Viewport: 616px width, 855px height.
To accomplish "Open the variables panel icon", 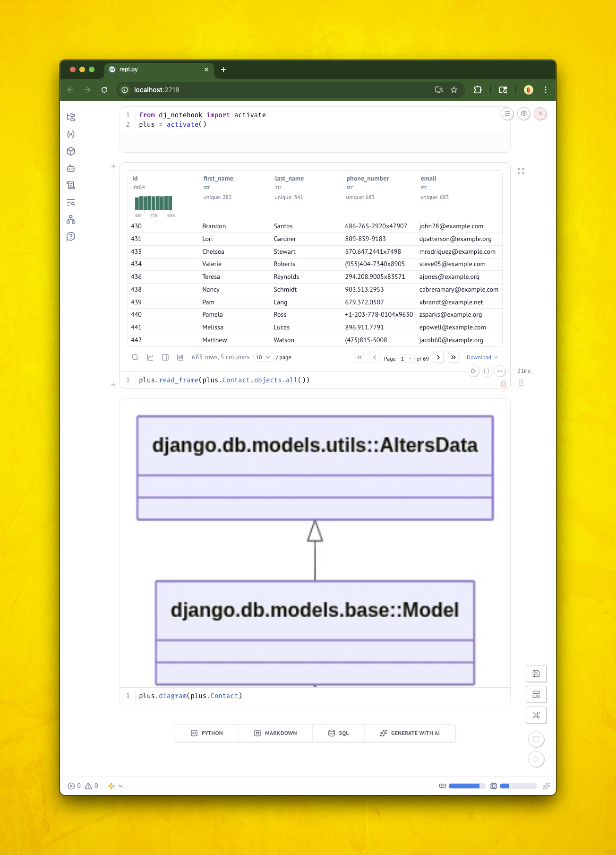I will (71, 134).
